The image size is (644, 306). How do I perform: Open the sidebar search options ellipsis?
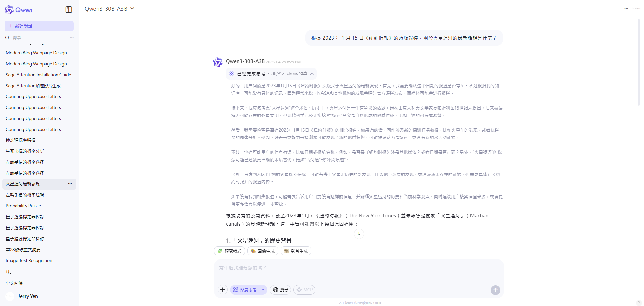click(x=71, y=38)
